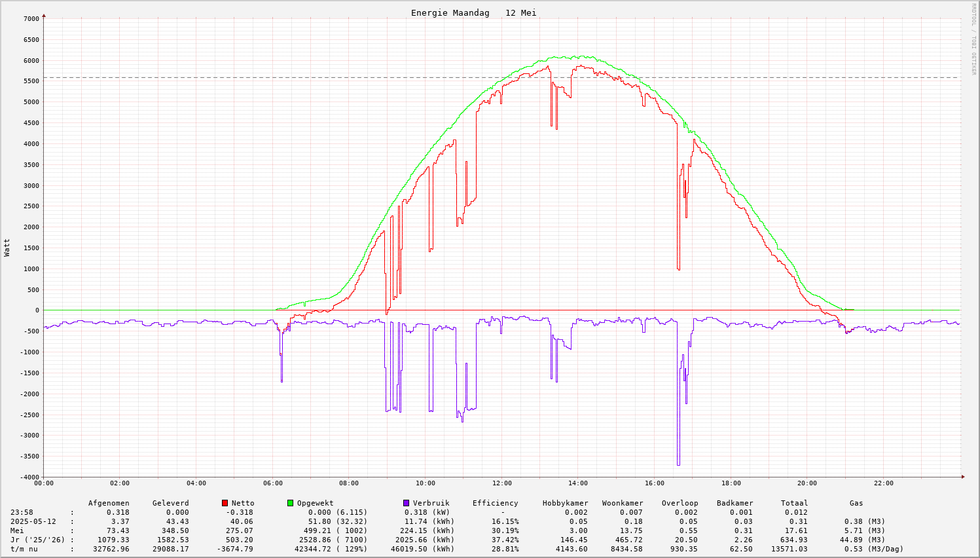Select the 'Mei' row label in statistics table
Viewport: 980px width, 558px height.
(17, 530)
